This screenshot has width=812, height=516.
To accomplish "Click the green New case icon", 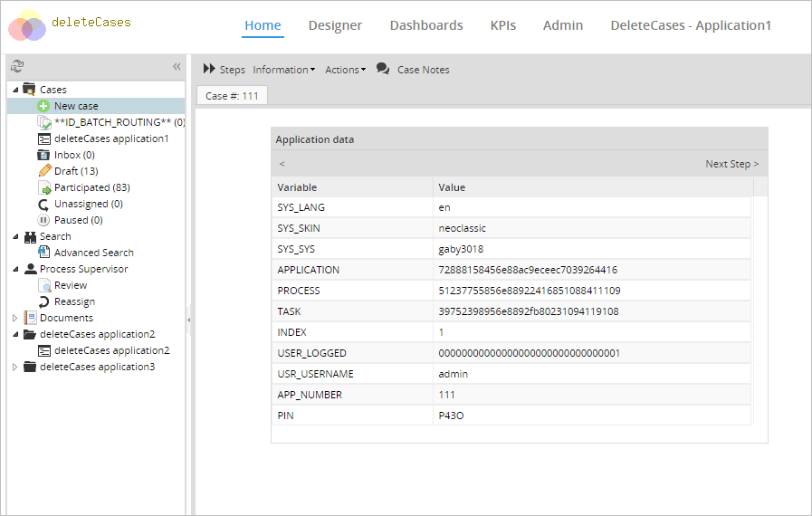I will click(44, 106).
